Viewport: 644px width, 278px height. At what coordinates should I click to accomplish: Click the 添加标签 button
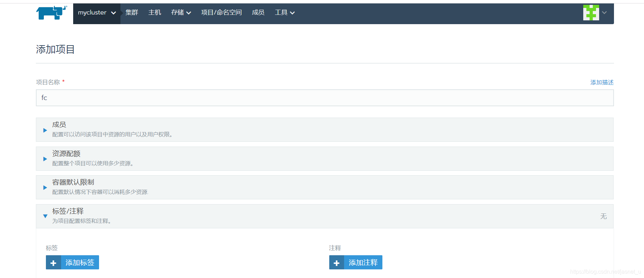click(x=72, y=262)
